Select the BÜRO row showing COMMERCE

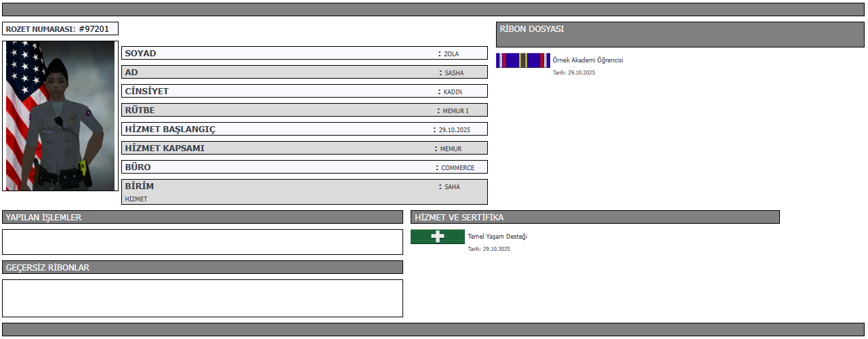tap(304, 167)
